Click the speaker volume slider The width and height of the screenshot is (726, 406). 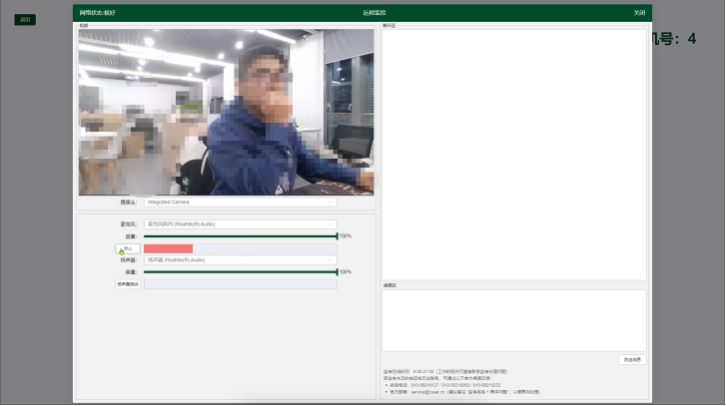tap(240, 272)
